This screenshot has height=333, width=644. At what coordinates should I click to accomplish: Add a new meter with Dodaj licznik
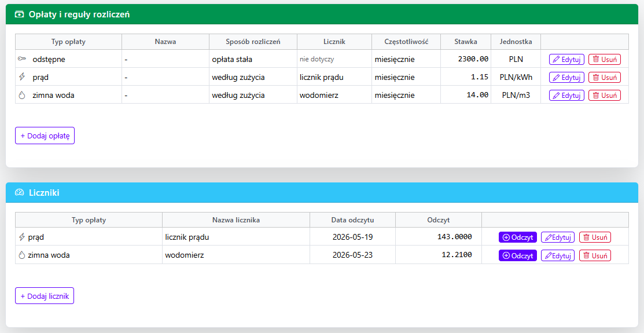click(45, 295)
